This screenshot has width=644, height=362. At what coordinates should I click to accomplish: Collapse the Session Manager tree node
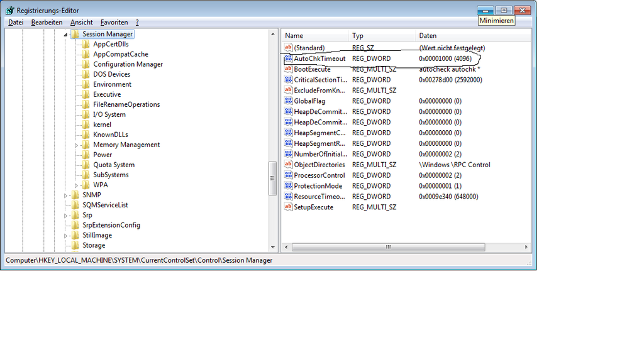pyautogui.click(x=65, y=35)
